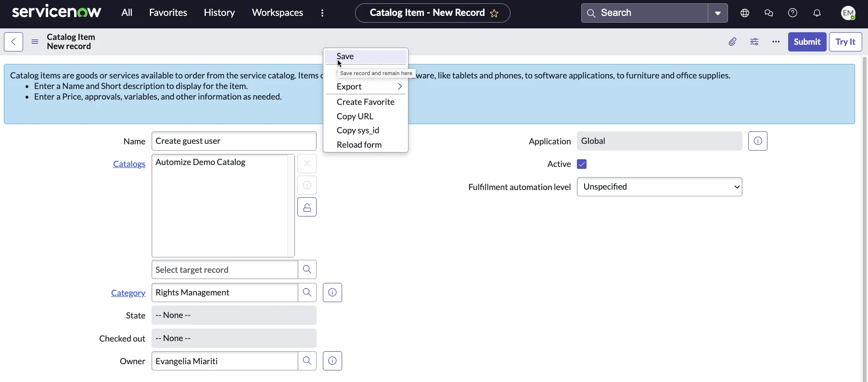Expand the Search scope dropdown arrow
The image size is (868, 382).
(x=717, y=13)
